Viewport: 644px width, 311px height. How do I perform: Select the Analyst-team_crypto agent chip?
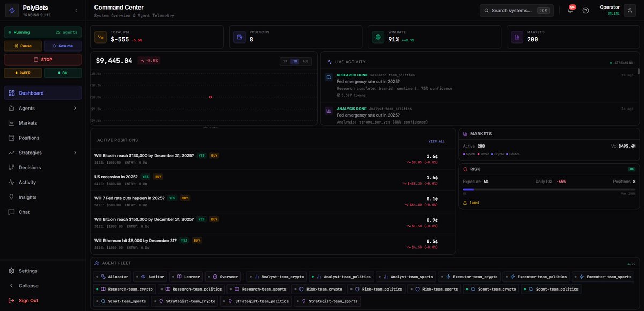point(277,277)
